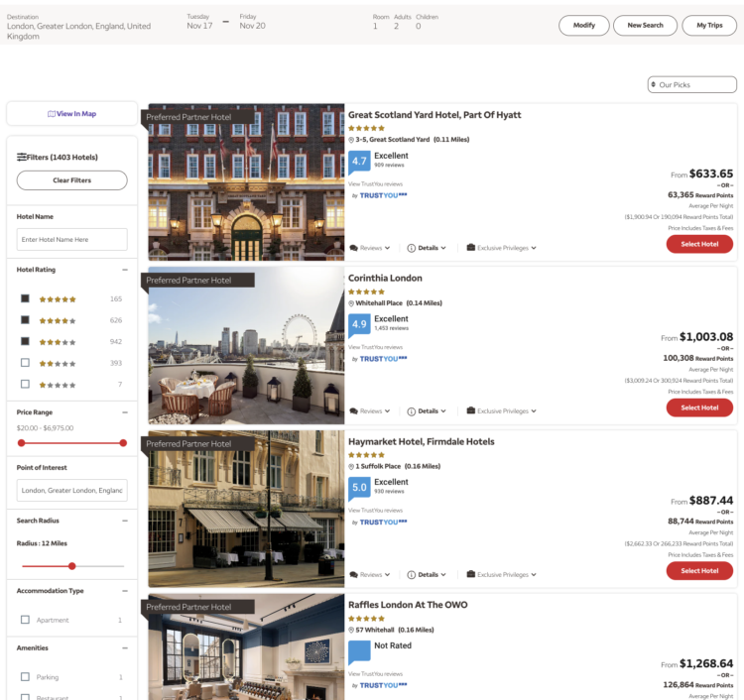Click the 5.0 rating badge

[359, 489]
